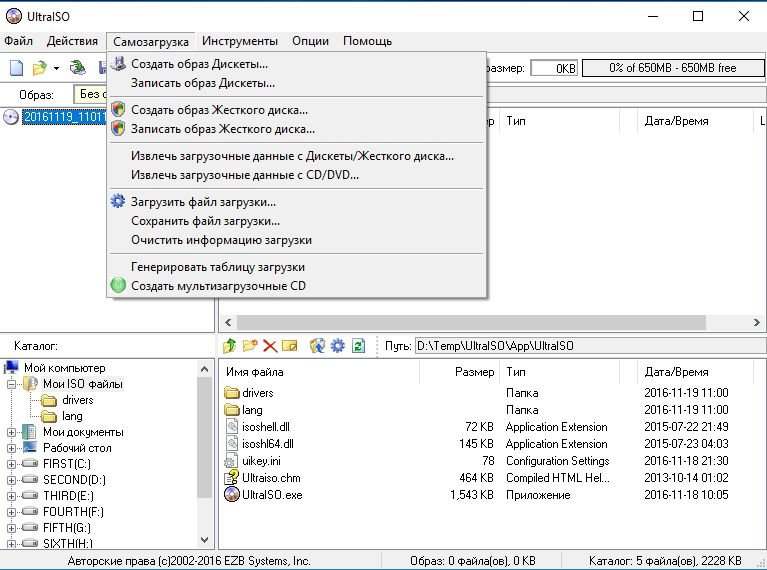The image size is (767, 570).
Task: Click the Up one folder icon in catalog toolbar
Action: click(229, 346)
